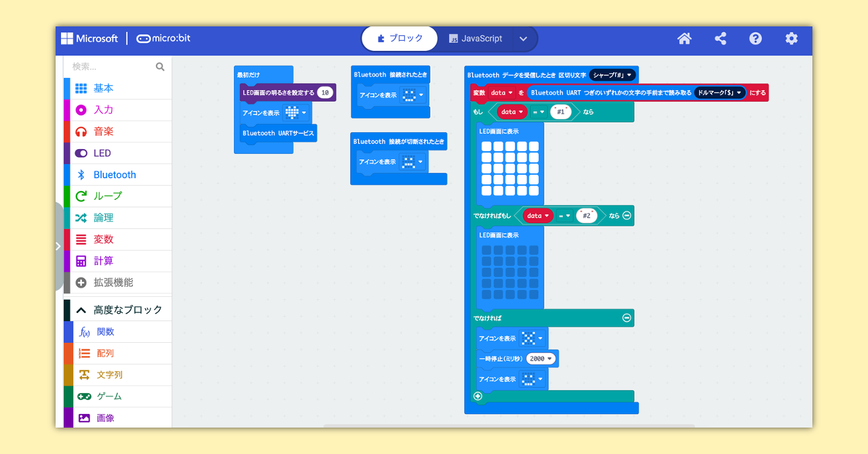
Task: Click the plus button to add another branch
Action: pyautogui.click(x=477, y=396)
